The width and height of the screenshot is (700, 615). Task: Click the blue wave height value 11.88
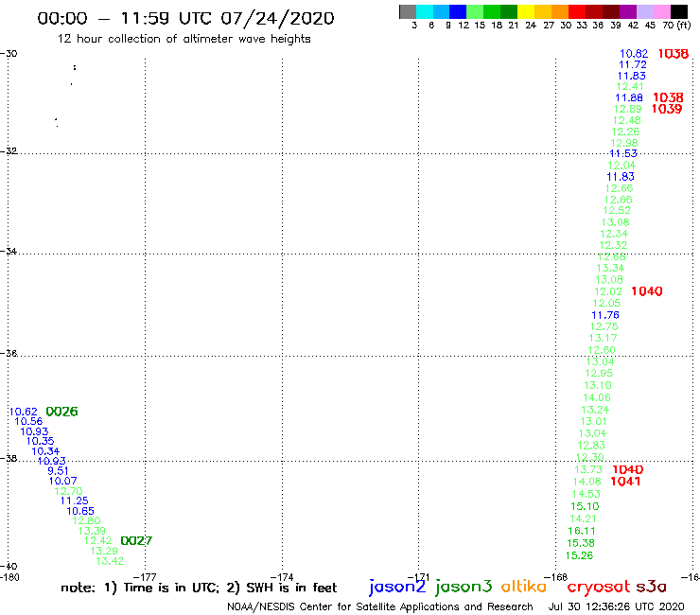coord(628,97)
